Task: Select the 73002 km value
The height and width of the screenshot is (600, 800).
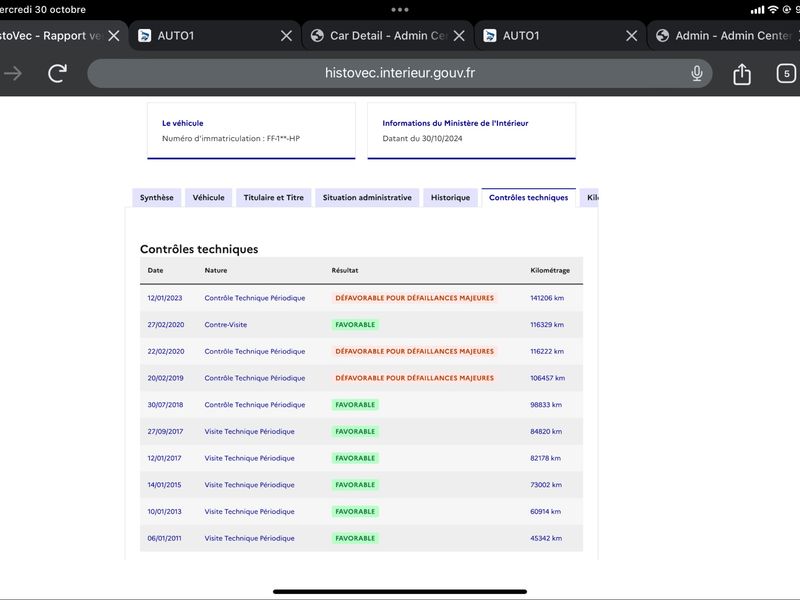Action: coord(546,485)
